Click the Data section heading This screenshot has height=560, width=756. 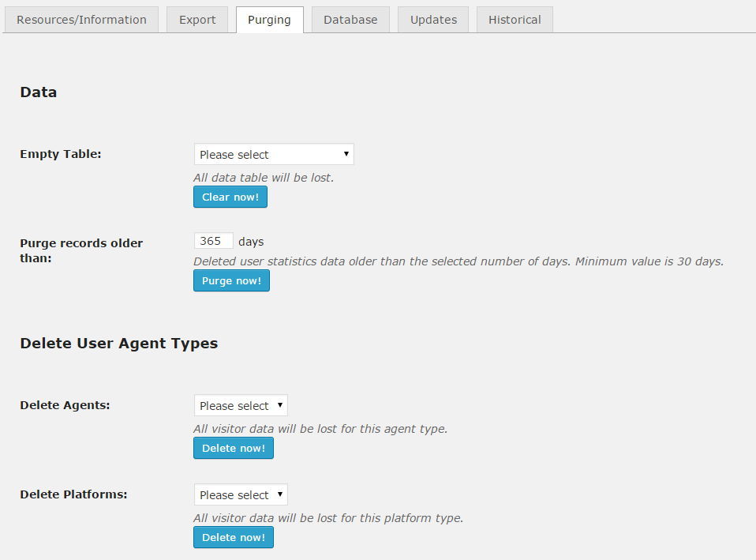(39, 92)
